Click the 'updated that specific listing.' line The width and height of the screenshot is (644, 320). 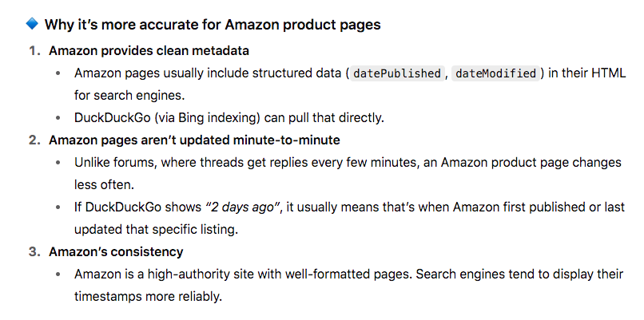156,229
